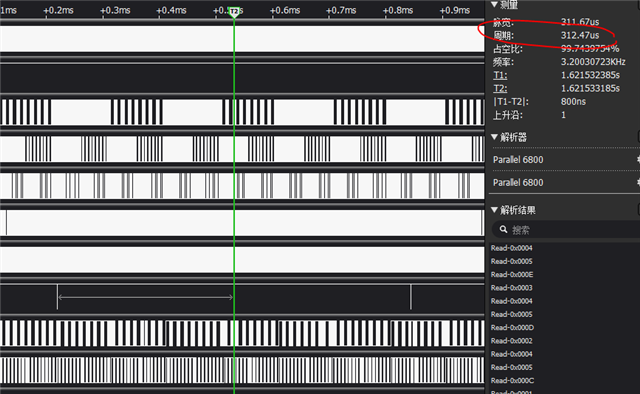Click the magnifier icon in the results search box
Viewport: 640px width, 394px height.
(503, 230)
